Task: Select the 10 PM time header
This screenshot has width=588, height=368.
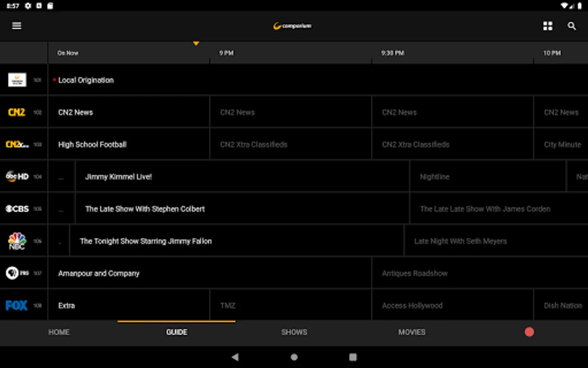Action: click(552, 53)
